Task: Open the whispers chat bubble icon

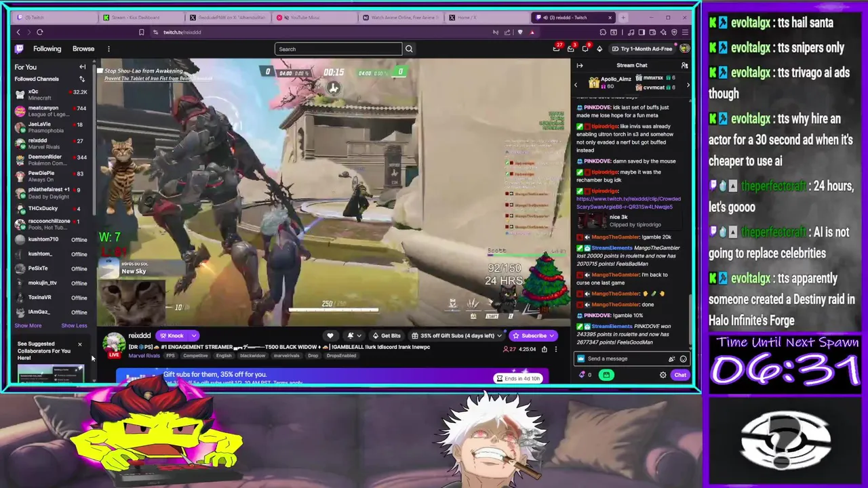Action: coord(585,48)
